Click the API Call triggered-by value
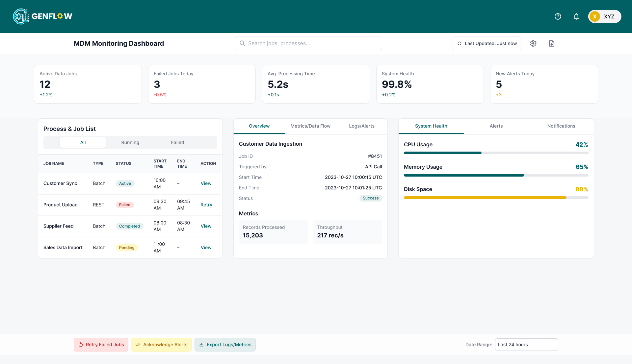This screenshot has height=364, width=632. 374,167
